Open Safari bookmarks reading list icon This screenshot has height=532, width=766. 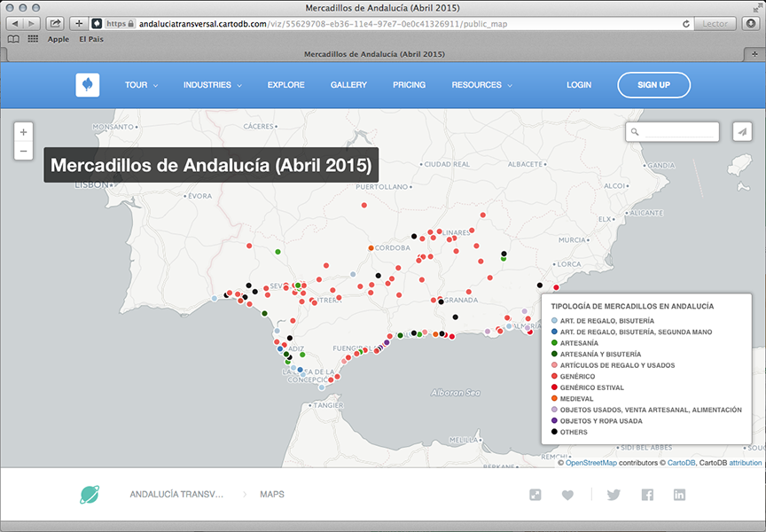coord(13,39)
